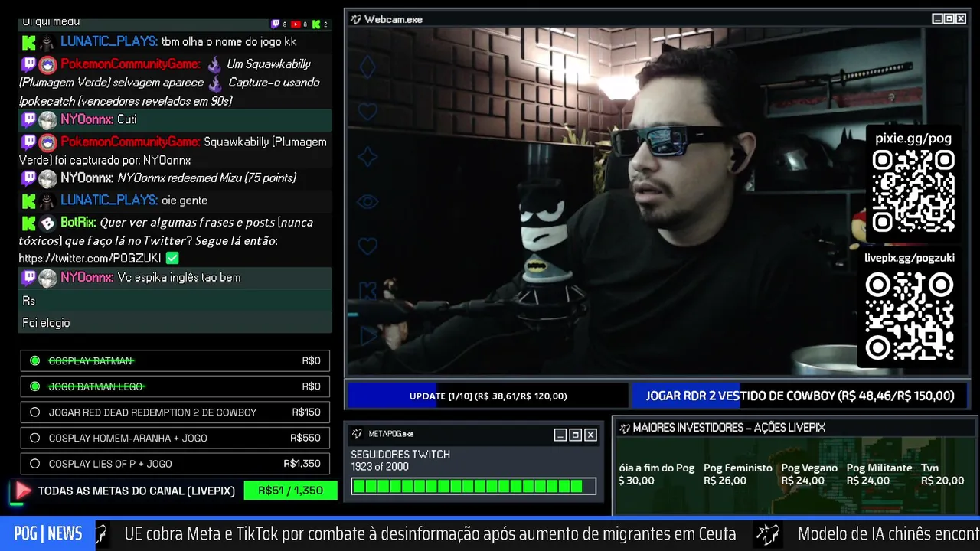Click the UPDATE [1/10] progress bar

point(488,396)
